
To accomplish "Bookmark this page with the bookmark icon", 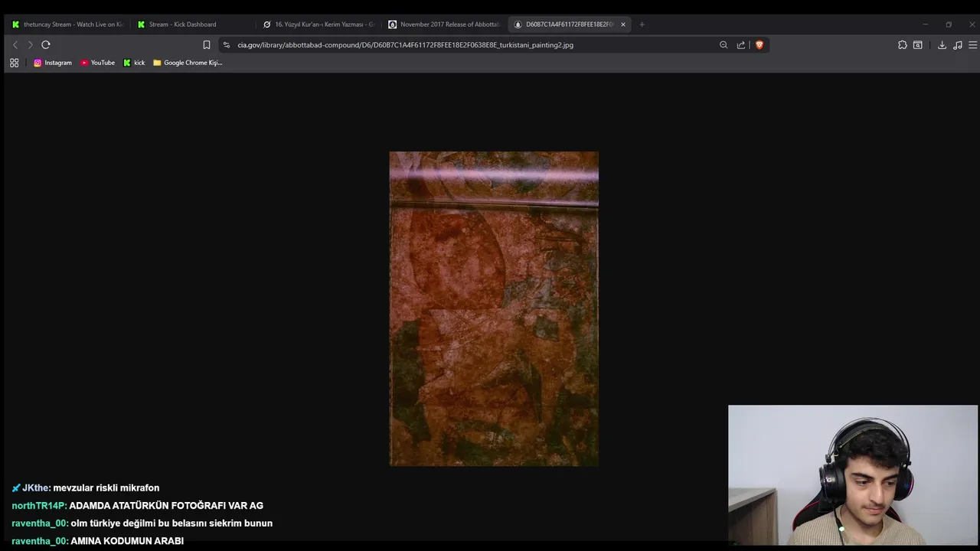I will [x=207, y=45].
